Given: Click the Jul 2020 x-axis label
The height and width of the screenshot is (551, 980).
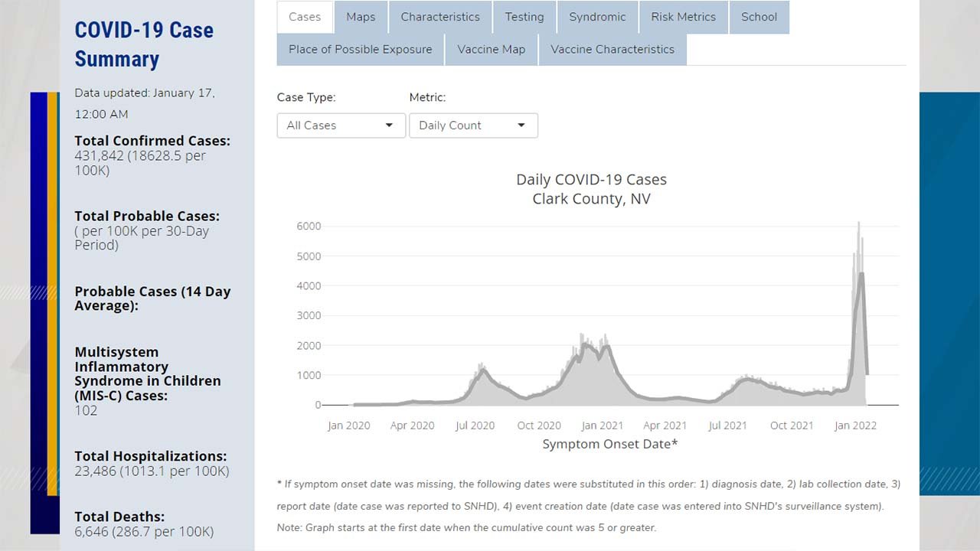Looking at the screenshot, I should [475, 425].
